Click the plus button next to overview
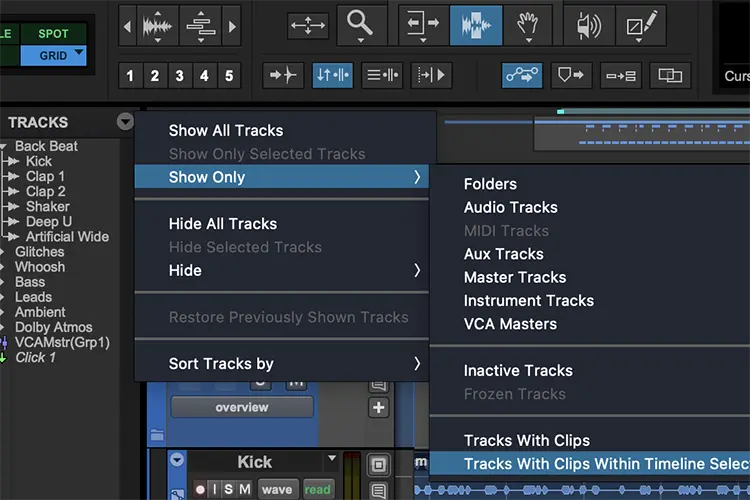This screenshot has width=750, height=500. pyautogui.click(x=378, y=408)
